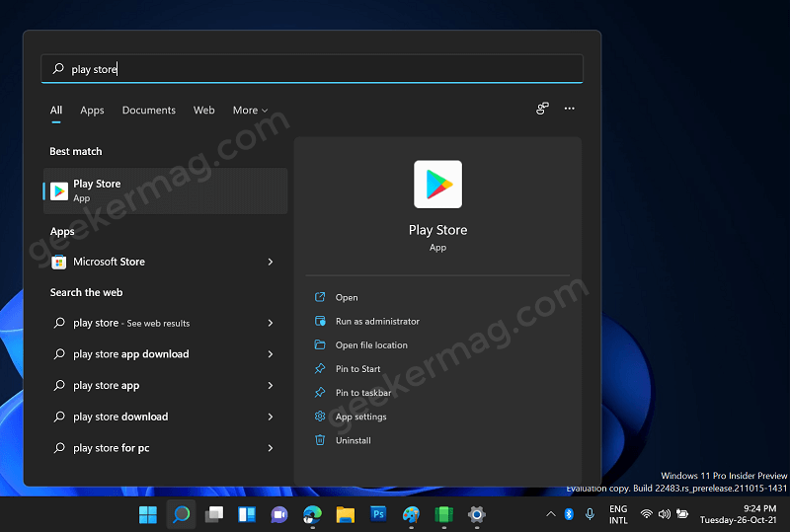Viewport: 790px width, 532px height.
Task: Select Play Store best match result
Action: 165,190
